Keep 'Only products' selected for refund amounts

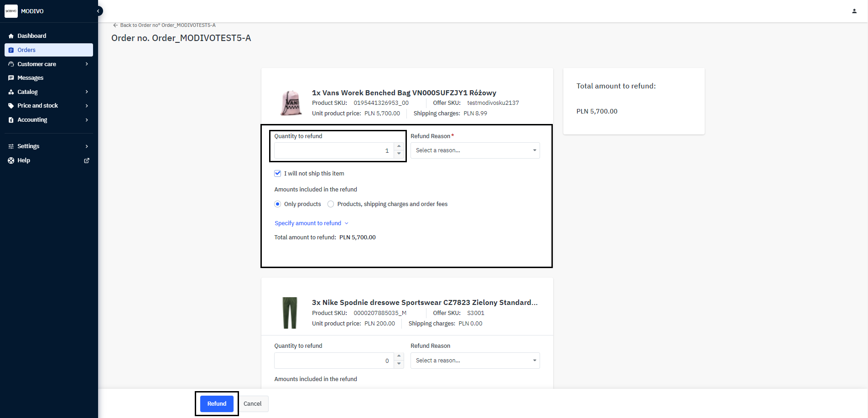[x=277, y=204]
